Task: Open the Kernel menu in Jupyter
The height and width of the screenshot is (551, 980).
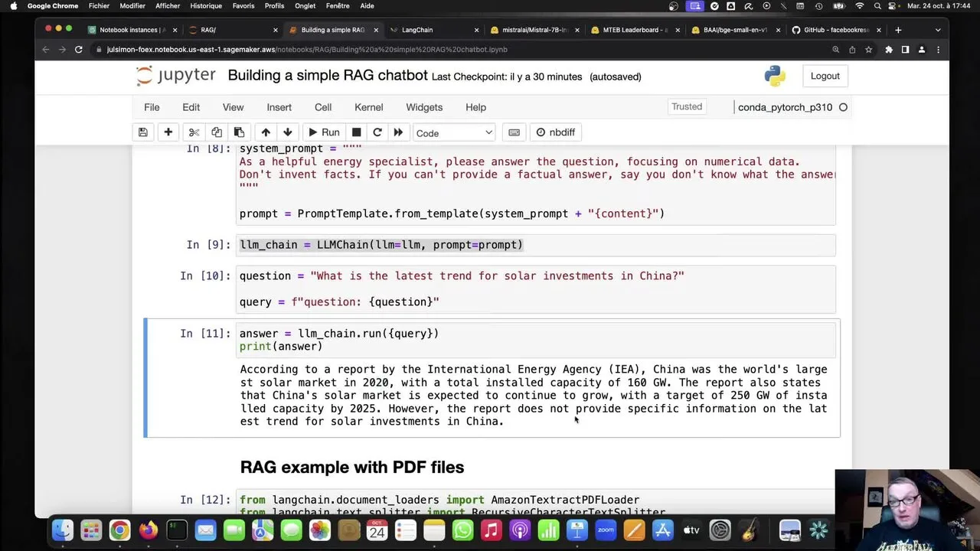Action: tap(369, 107)
